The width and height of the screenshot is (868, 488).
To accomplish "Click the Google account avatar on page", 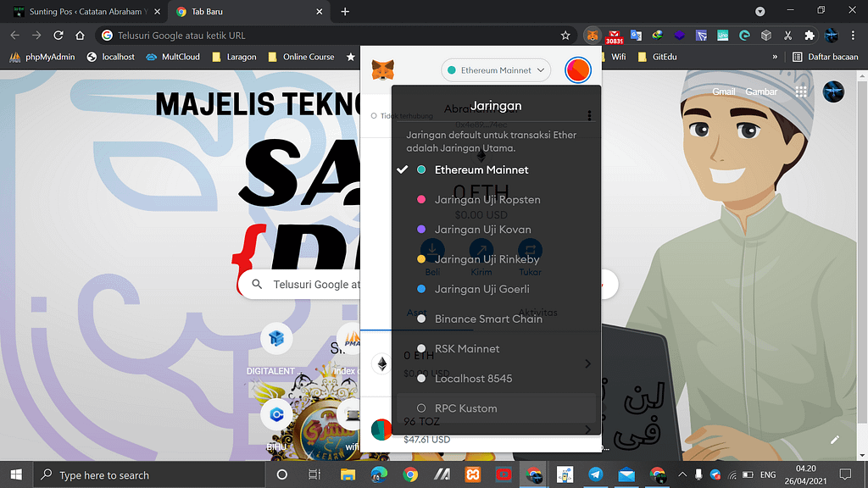I will 834,91.
